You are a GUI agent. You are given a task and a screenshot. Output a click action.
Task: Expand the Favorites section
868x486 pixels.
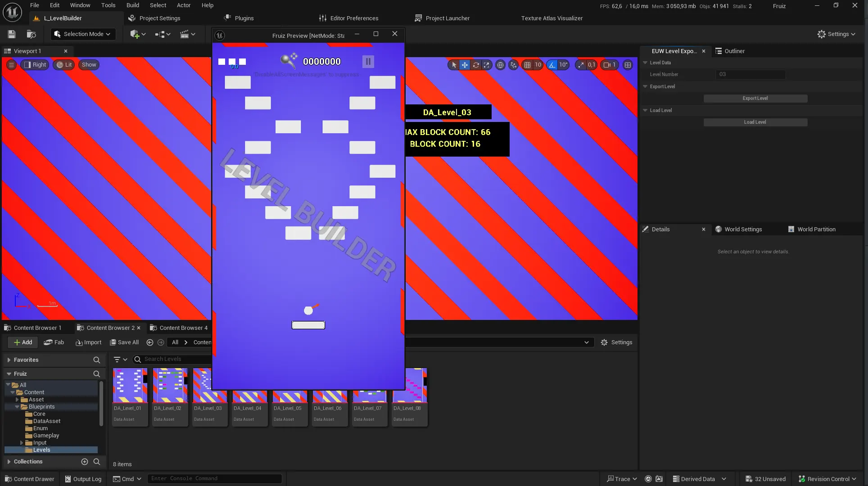point(9,360)
